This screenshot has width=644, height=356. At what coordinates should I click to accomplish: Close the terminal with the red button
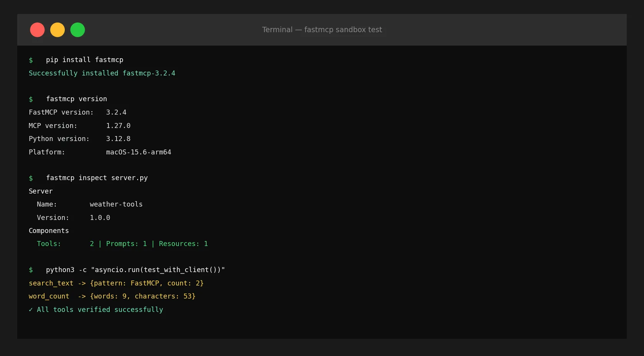click(x=37, y=30)
